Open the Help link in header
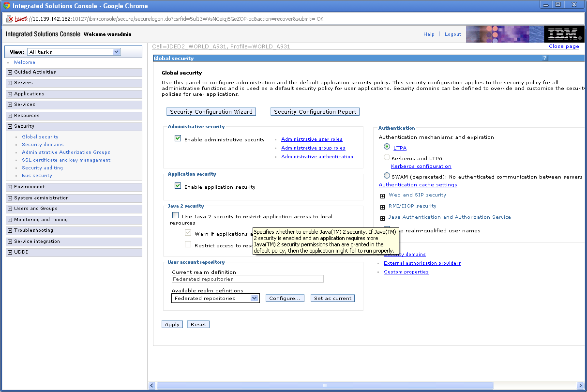 (x=429, y=34)
